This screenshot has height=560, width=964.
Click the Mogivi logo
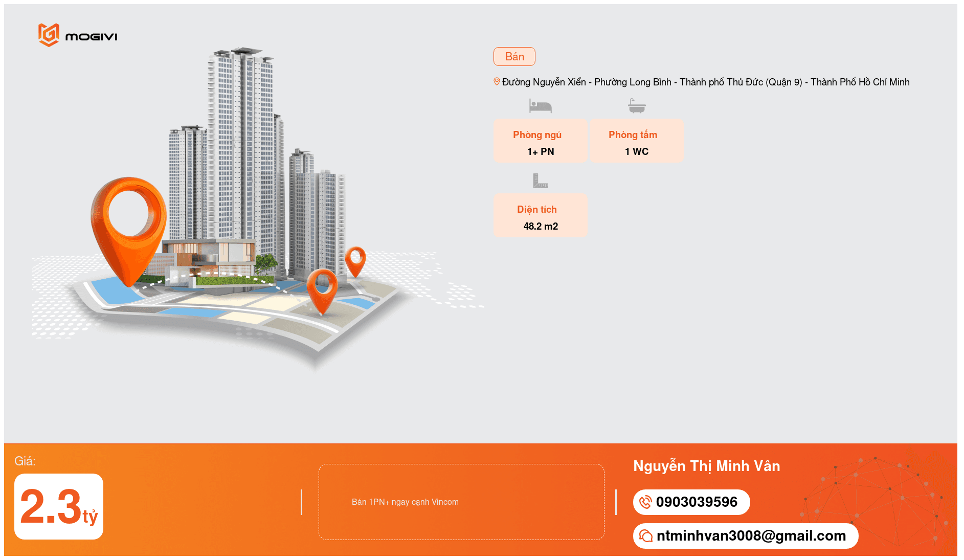(78, 35)
